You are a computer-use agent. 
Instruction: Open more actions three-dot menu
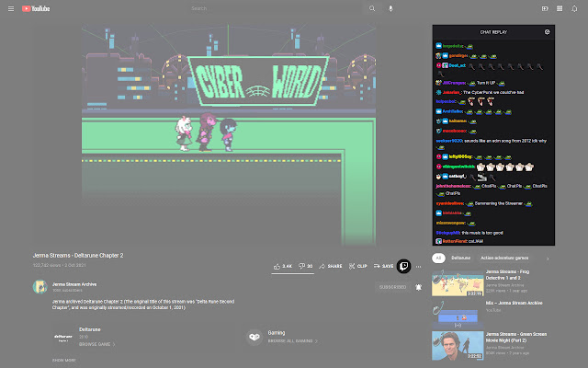point(419,267)
